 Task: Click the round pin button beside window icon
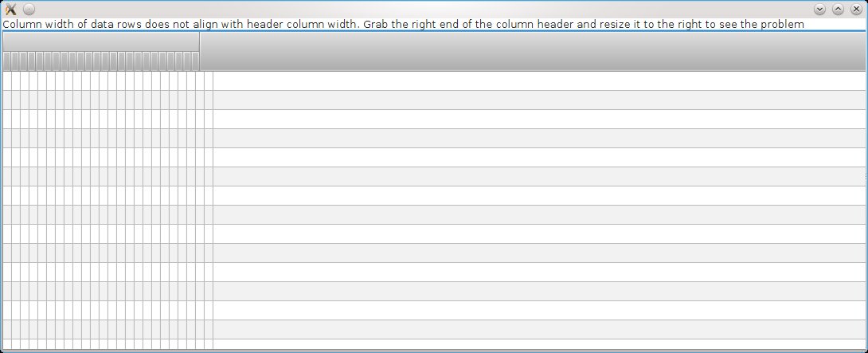point(29,10)
